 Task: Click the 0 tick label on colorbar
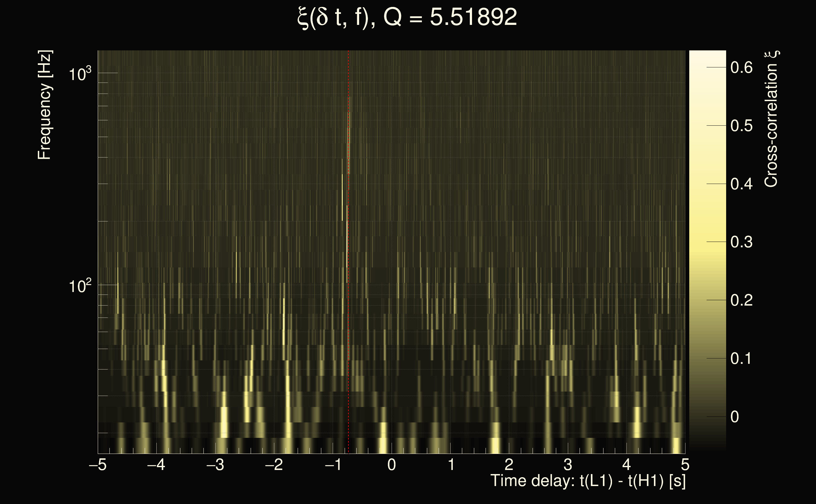734,417
